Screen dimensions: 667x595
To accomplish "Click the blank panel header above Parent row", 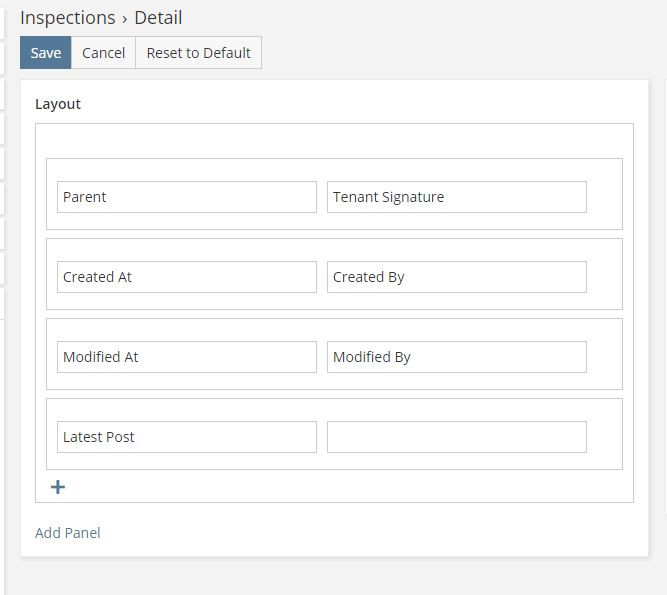I will [334, 141].
